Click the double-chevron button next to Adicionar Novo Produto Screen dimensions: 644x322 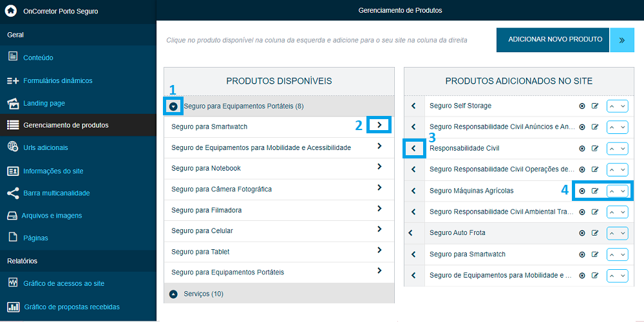622,40
